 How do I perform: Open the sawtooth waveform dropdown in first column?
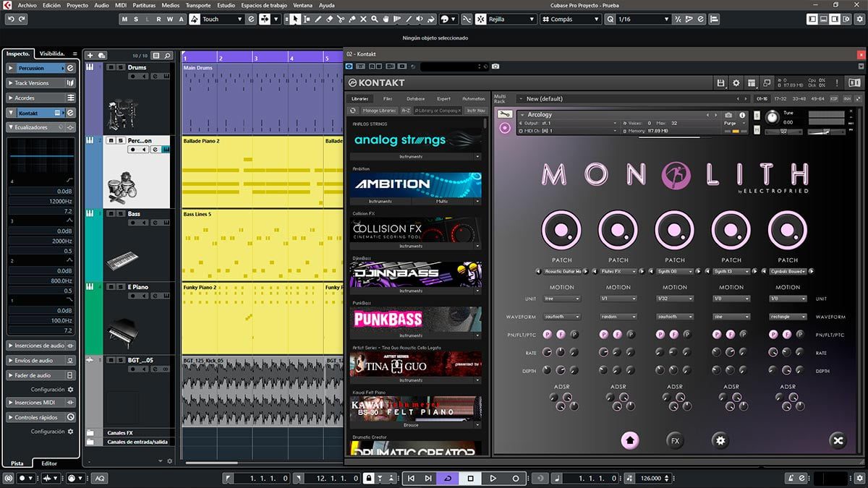[562, 317]
